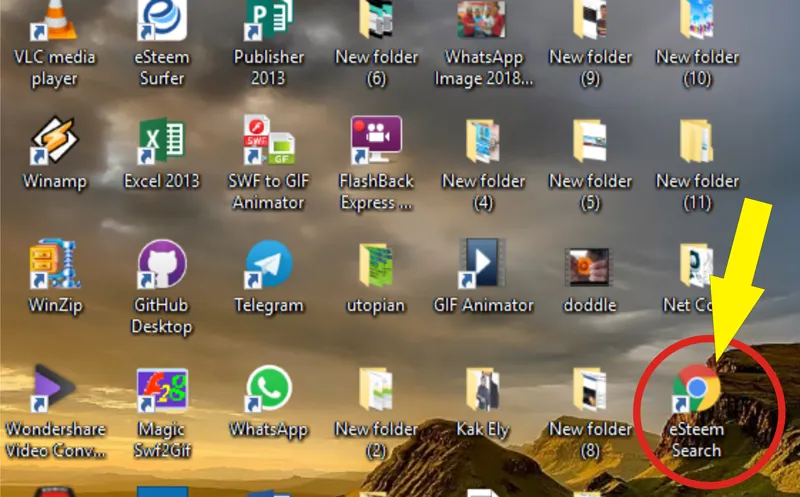This screenshot has height=497, width=800.
Task: Launch Excel 2013 from the desktop
Action: 162,141
